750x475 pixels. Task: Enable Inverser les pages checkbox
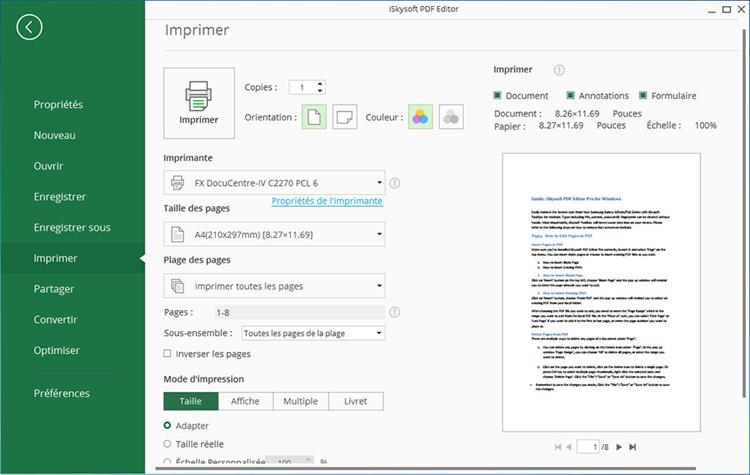pos(167,353)
